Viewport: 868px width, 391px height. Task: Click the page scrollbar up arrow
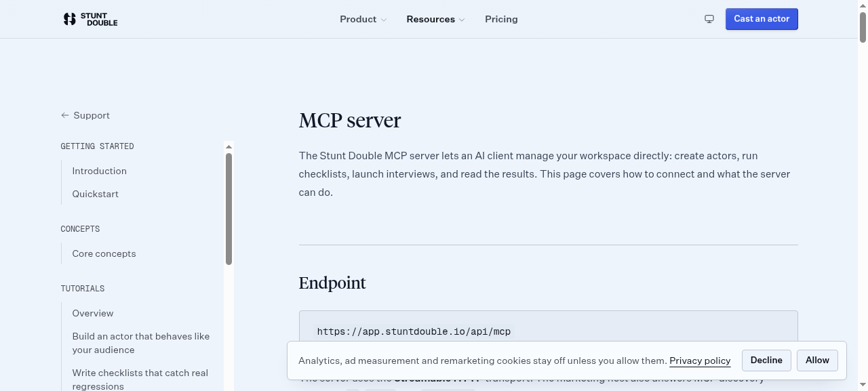pyautogui.click(x=863, y=5)
